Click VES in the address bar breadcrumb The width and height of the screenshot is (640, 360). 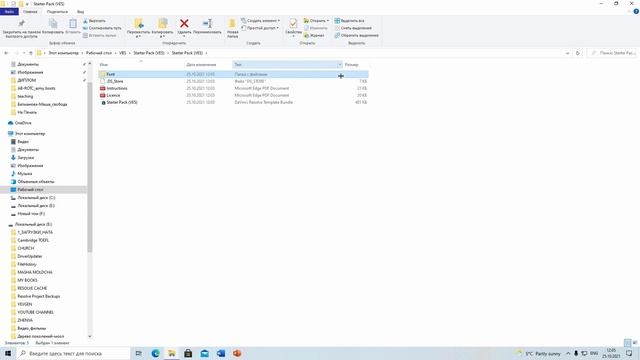(x=122, y=53)
